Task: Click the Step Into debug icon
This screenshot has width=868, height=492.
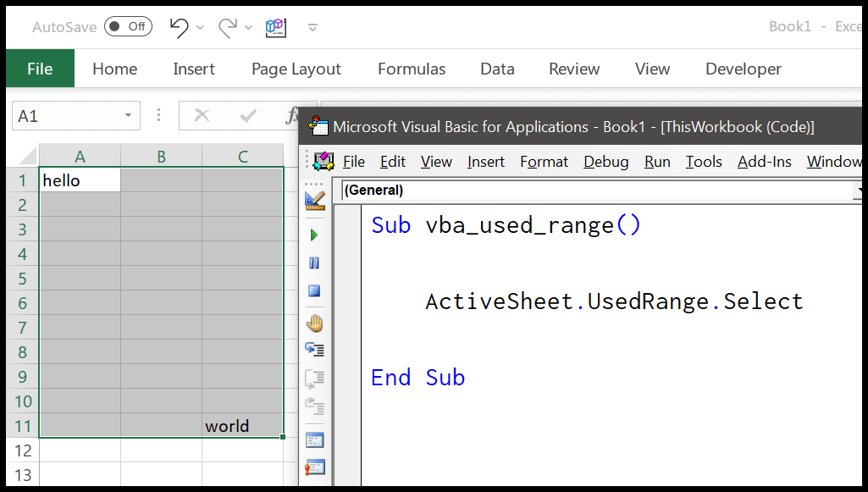Action: tap(315, 349)
